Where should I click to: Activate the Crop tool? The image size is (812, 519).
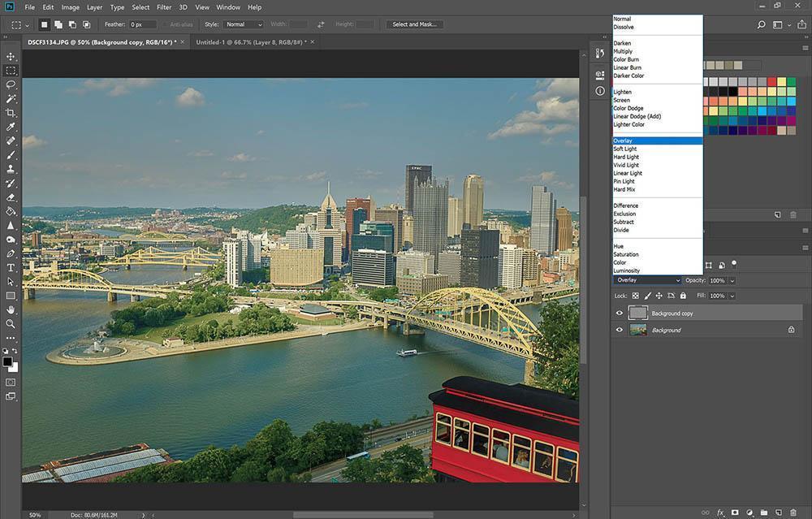pos(11,113)
